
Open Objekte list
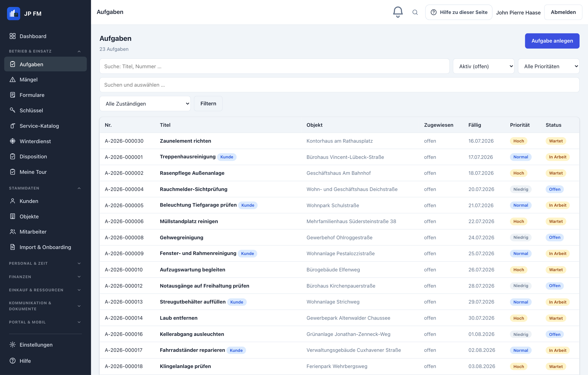pyautogui.click(x=45, y=216)
